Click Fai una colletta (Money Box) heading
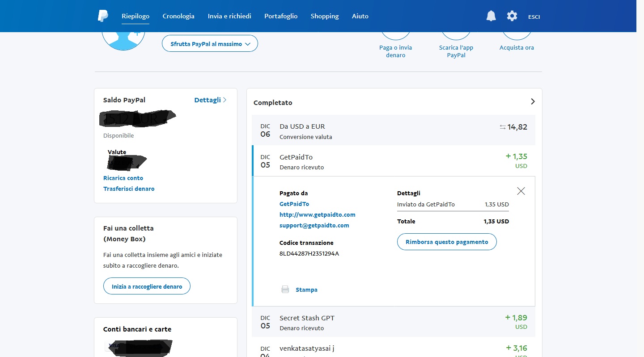The height and width of the screenshot is (357, 644). [x=129, y=233]
